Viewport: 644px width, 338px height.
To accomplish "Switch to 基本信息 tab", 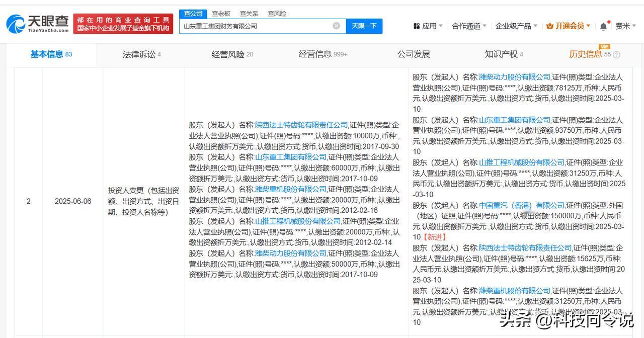I will click(x=51, y=54).
